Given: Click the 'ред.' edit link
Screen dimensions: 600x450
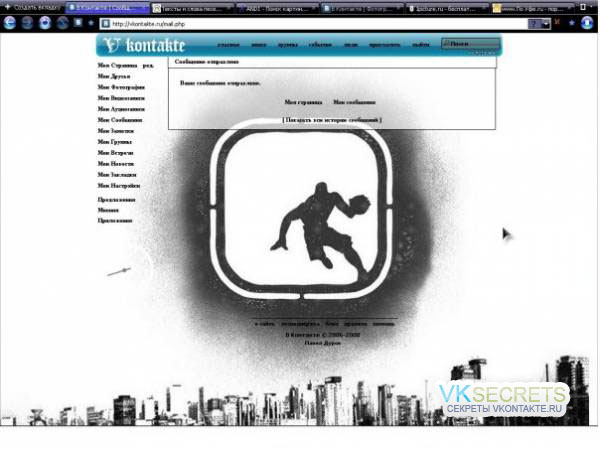Looking at the screenshot, I should pos(148,65).
